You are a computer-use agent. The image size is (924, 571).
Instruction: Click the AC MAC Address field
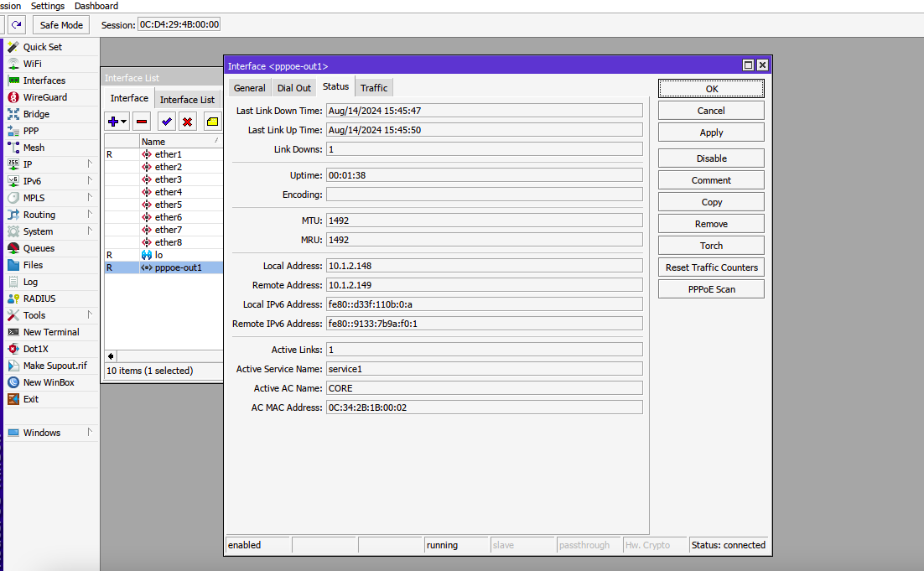[485, 407]
